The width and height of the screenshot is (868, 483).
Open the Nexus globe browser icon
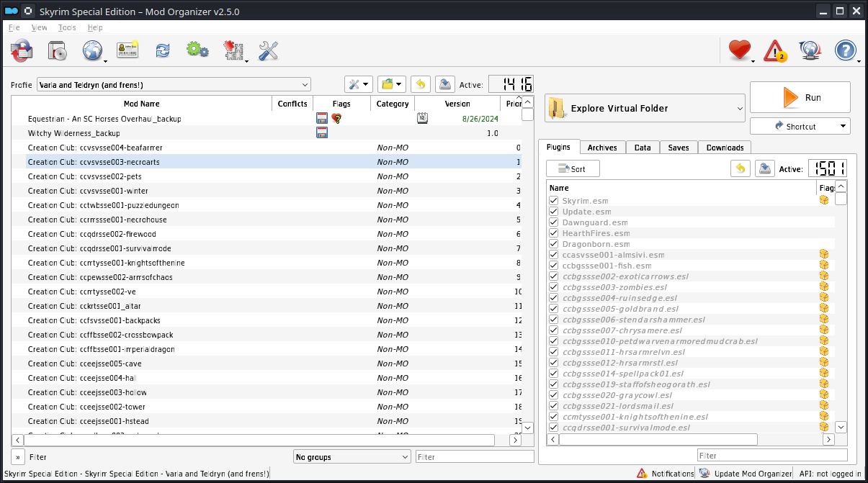[93, 50]
